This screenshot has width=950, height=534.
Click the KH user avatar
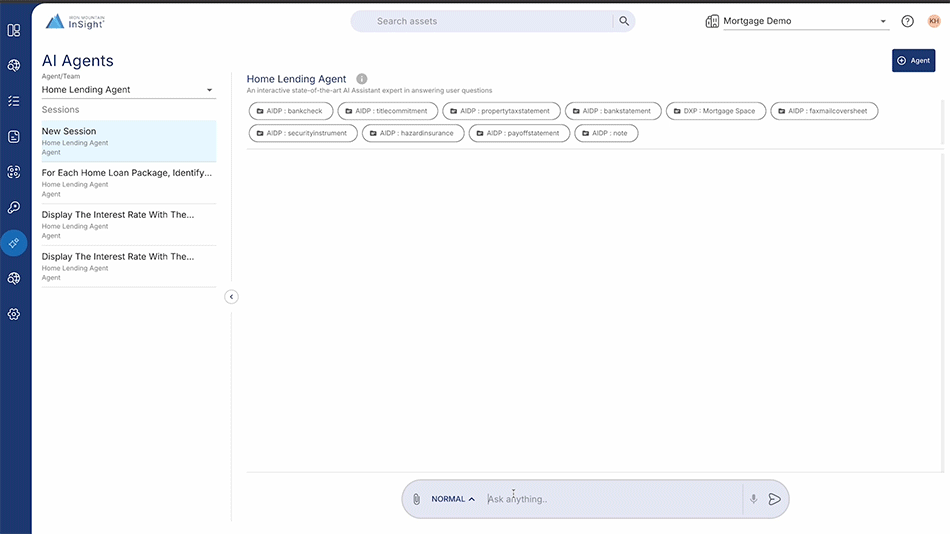pos(934,21)
